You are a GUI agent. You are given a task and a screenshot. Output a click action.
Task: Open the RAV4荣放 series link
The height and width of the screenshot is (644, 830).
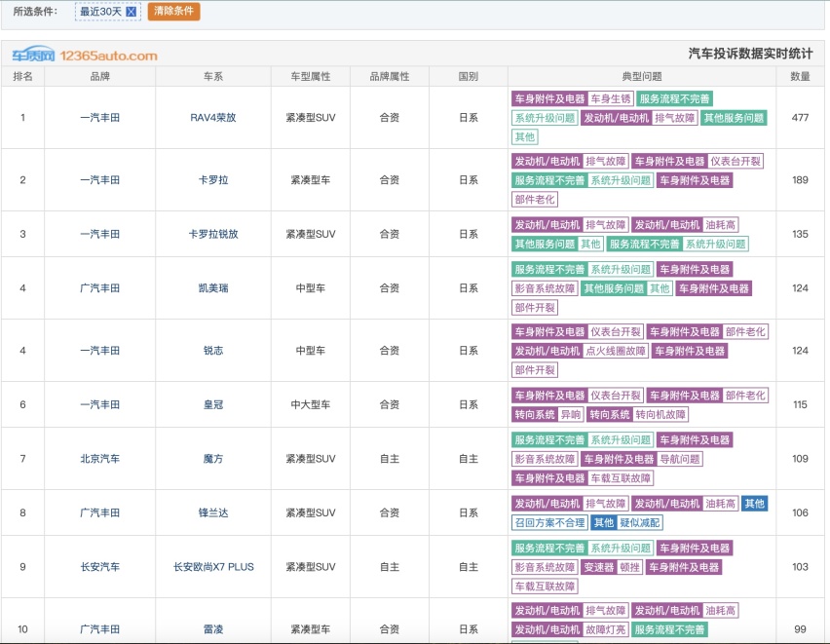click(213, 118)
